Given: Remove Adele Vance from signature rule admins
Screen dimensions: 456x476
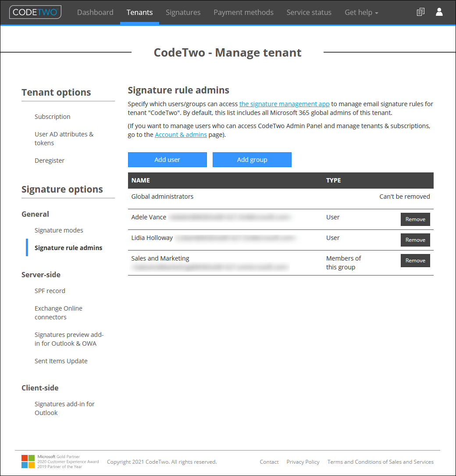Looking at the screenshot, I should (x=415, y=219).
